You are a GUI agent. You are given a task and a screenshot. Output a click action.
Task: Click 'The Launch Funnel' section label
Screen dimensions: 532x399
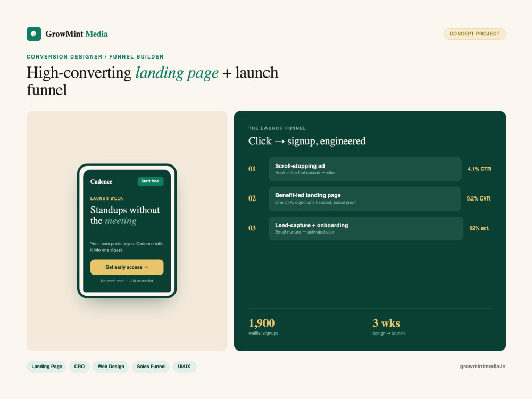[x=277, y=128]
